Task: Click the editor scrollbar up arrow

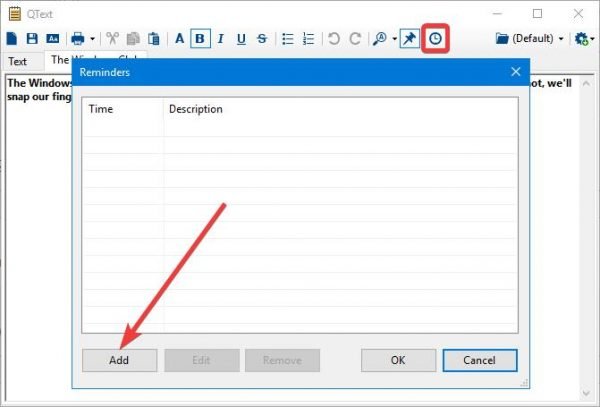Action: [x=586, y=83]
